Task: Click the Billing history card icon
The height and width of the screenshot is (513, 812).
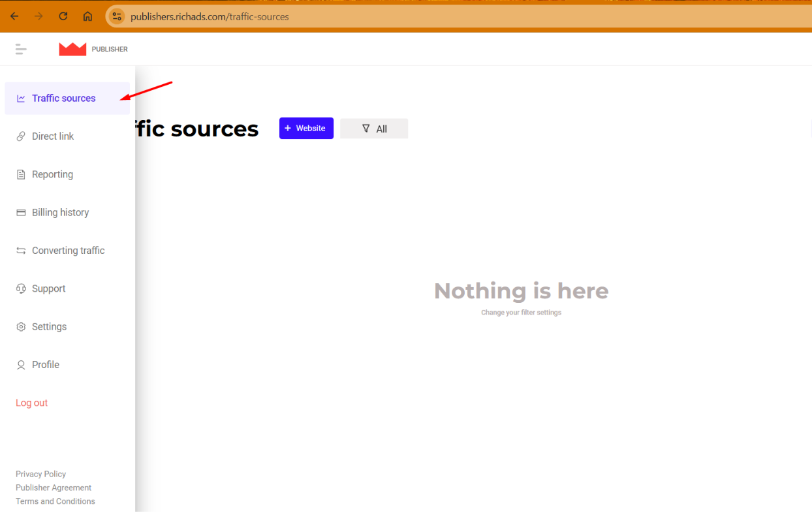Action: click(x=21, y=213)
